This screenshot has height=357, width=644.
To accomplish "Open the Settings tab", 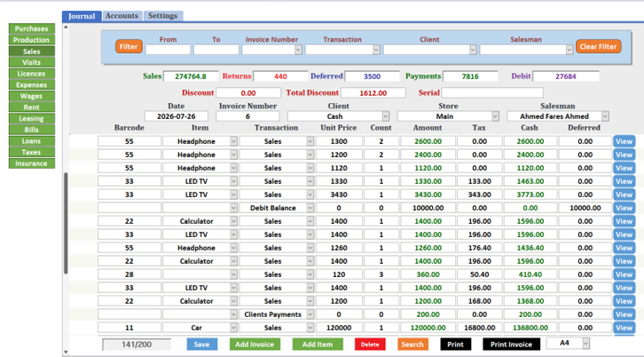I will 163,16.
